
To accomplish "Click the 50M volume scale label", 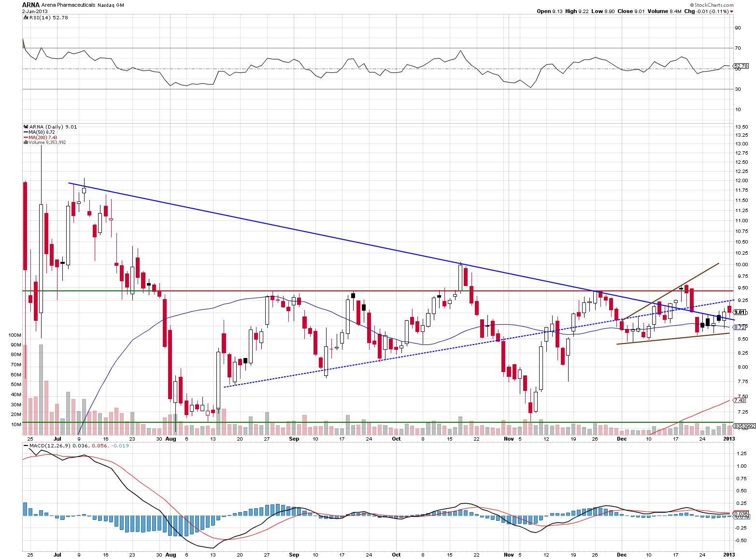I will pos(16,385).
